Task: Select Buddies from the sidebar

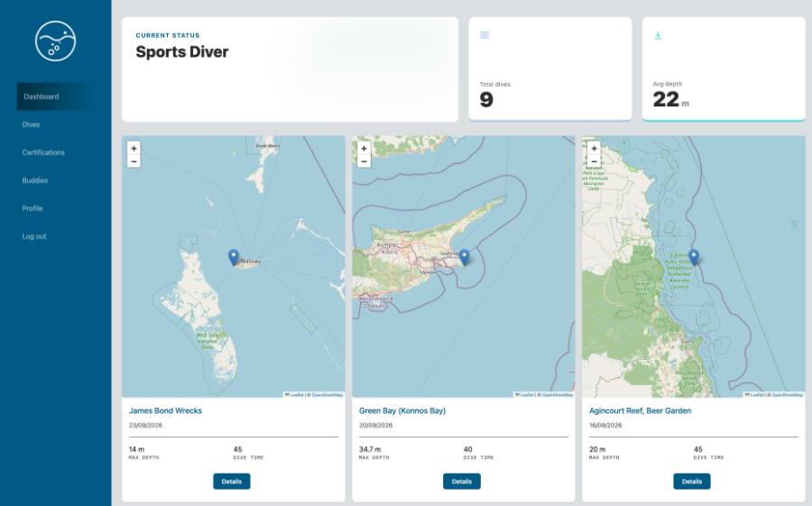Action: [35, 180]
